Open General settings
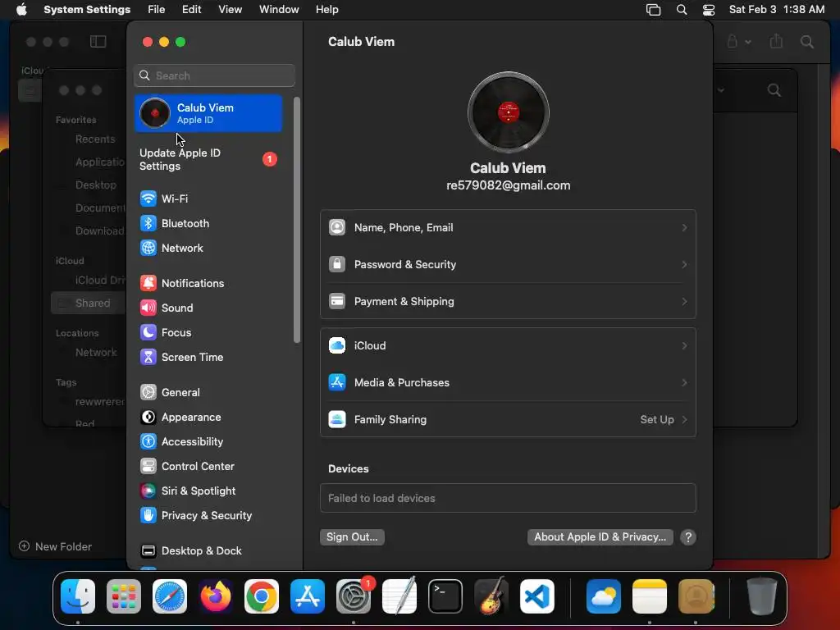This screenshot has width=840, height=630. click(x=208, y=393)
